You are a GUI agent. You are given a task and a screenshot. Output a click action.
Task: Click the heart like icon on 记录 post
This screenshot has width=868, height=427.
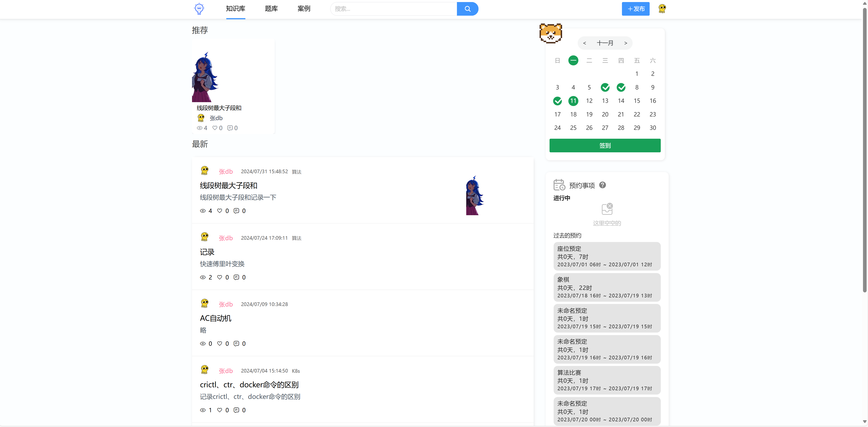219,277
